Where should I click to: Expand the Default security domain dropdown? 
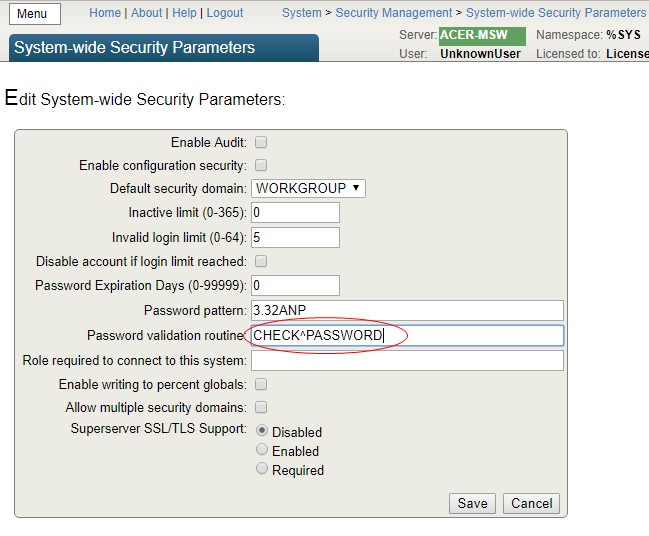[308, 188]
